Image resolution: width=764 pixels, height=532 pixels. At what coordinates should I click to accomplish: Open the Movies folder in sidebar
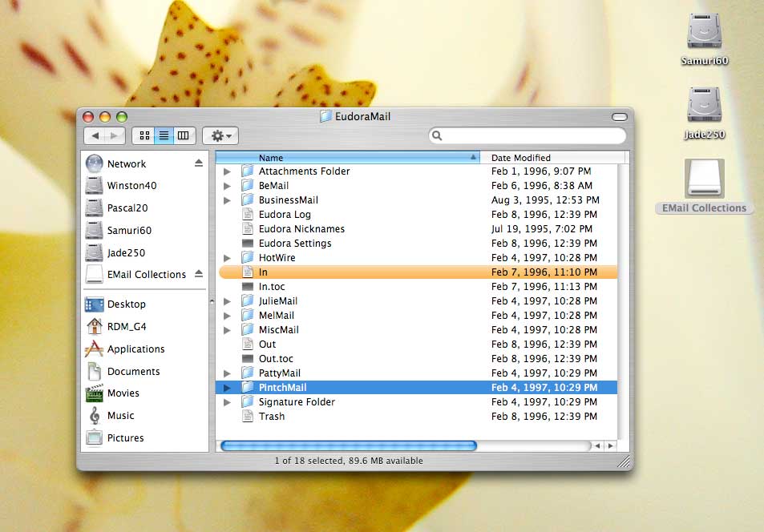112,393
